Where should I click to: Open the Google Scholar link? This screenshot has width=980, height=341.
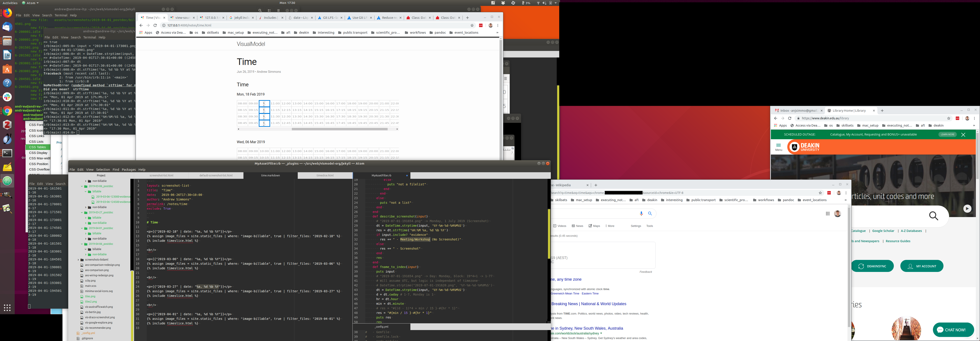click(883, 231)
